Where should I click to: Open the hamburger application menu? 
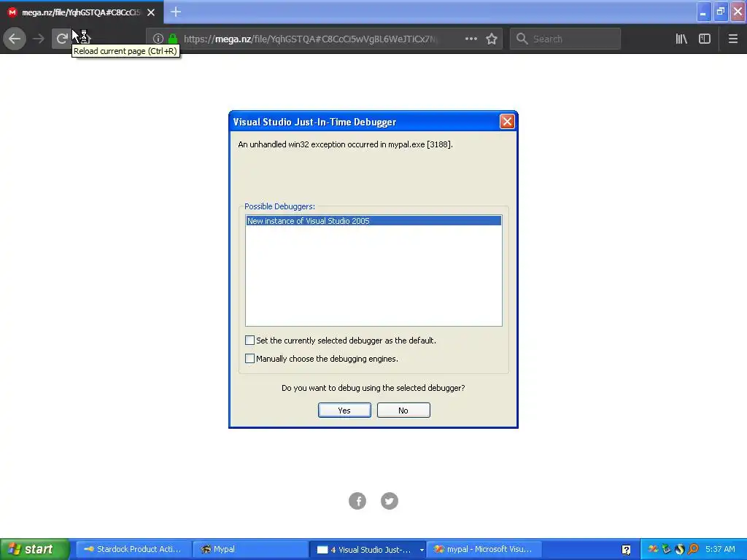[x=732, y=39]
